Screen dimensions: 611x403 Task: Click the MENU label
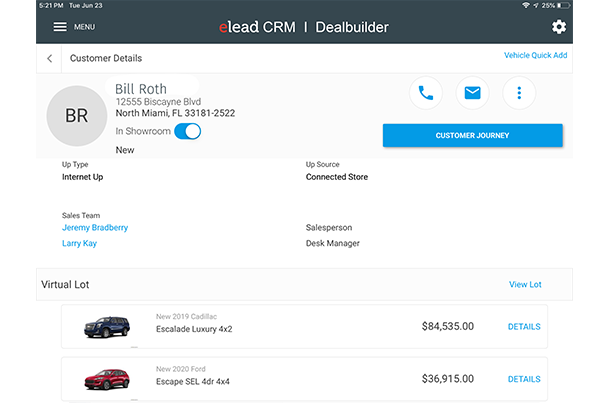[x=85, y=27]
